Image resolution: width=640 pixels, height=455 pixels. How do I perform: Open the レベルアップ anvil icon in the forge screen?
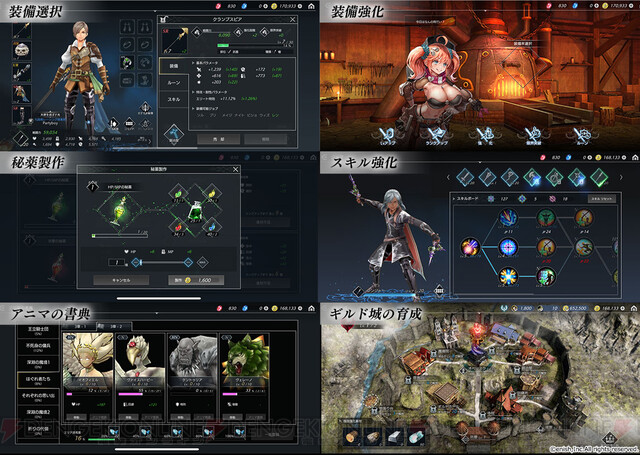[x=387, y=136]
